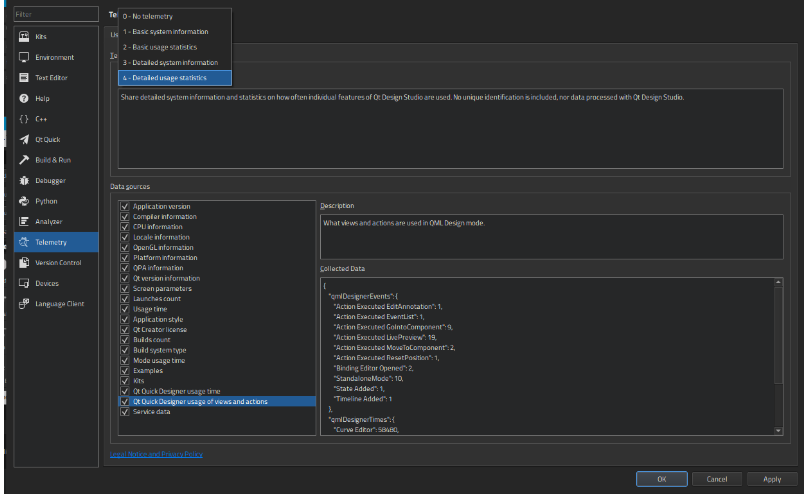Select the Devices category icon
Viewport: 805px width, 494px height.
click(24, 283)
